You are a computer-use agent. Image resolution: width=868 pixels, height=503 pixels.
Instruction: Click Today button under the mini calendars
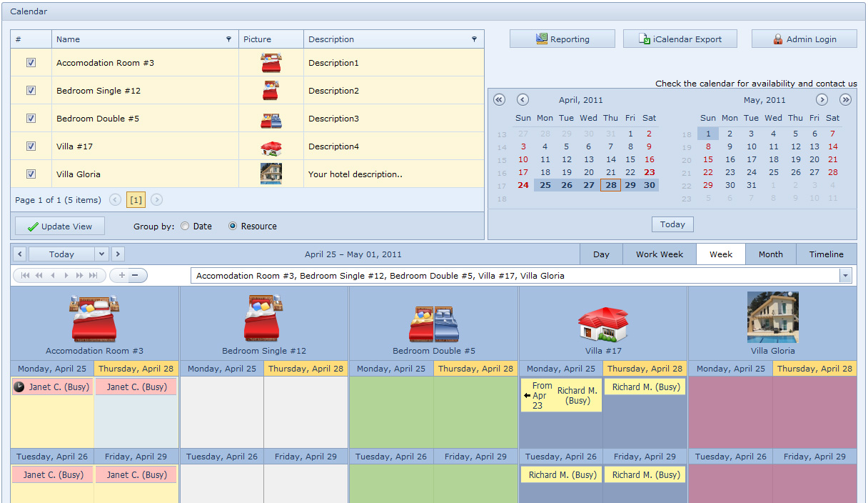pos(672,224)
